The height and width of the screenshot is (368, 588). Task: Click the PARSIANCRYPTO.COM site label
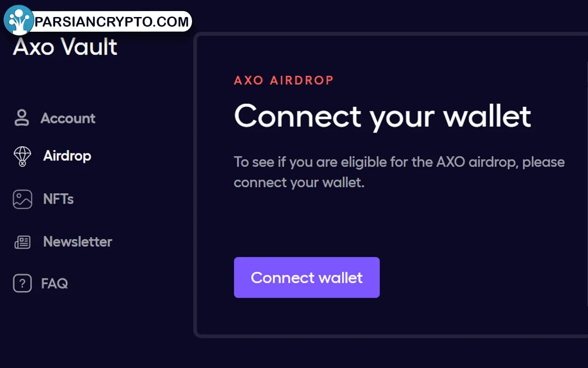tap(112, 21)
